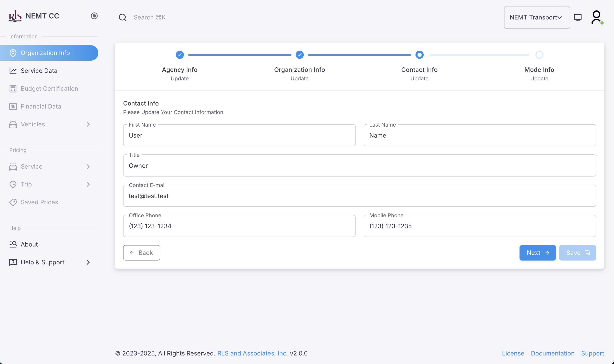The height and width of the screenshot is (364, 614).
Task: Open the Documentation footer link
Action: pyautogui.click(x=552, y=353)
